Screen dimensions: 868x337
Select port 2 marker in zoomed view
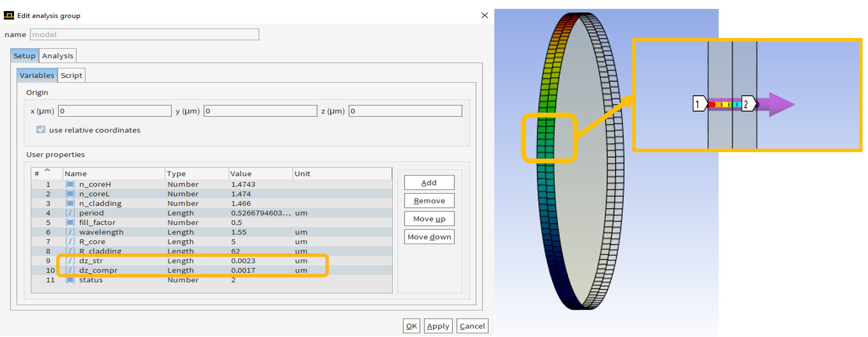tap(748, 104)
